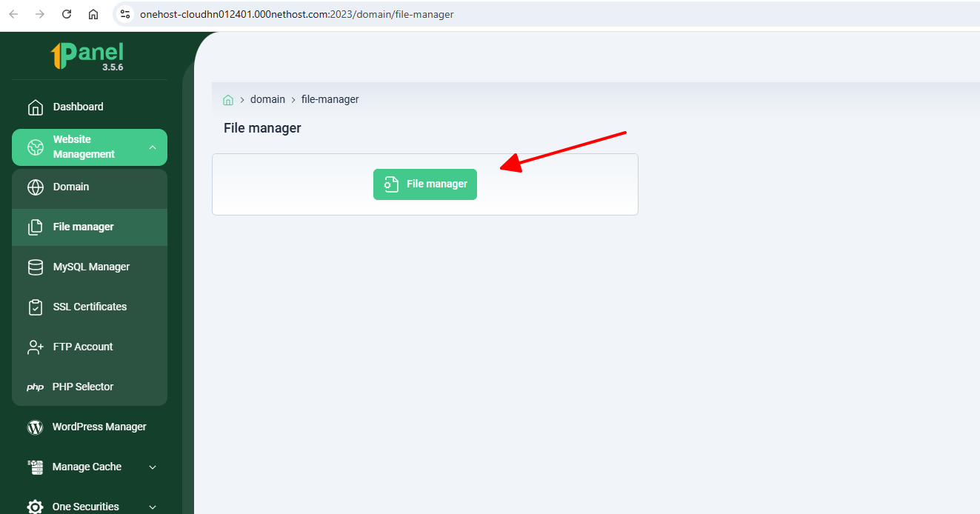Image resolution: width=980 pixels, height=514 pixels.
Task: Open PHP Selector
Action: pos(90,387)
